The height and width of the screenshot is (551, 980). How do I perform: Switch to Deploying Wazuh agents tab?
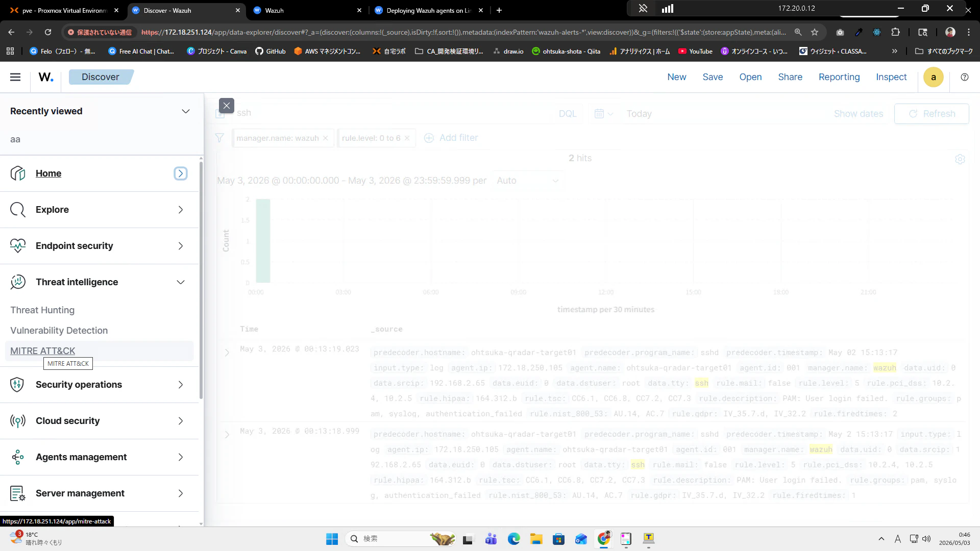tap(428, 10)
